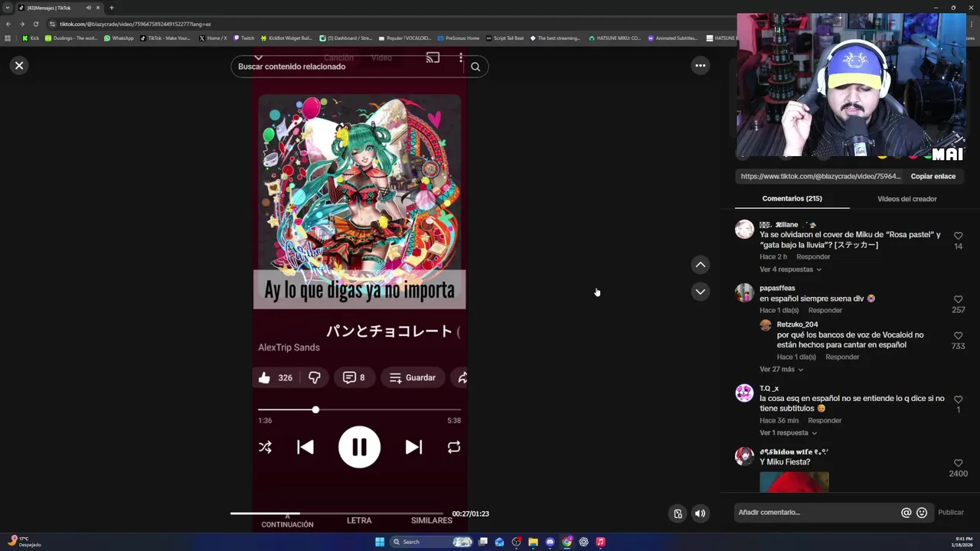Screen dimensions: 980x551
Task: Seek on the music player progress slider
Action: tap(359, 410)
